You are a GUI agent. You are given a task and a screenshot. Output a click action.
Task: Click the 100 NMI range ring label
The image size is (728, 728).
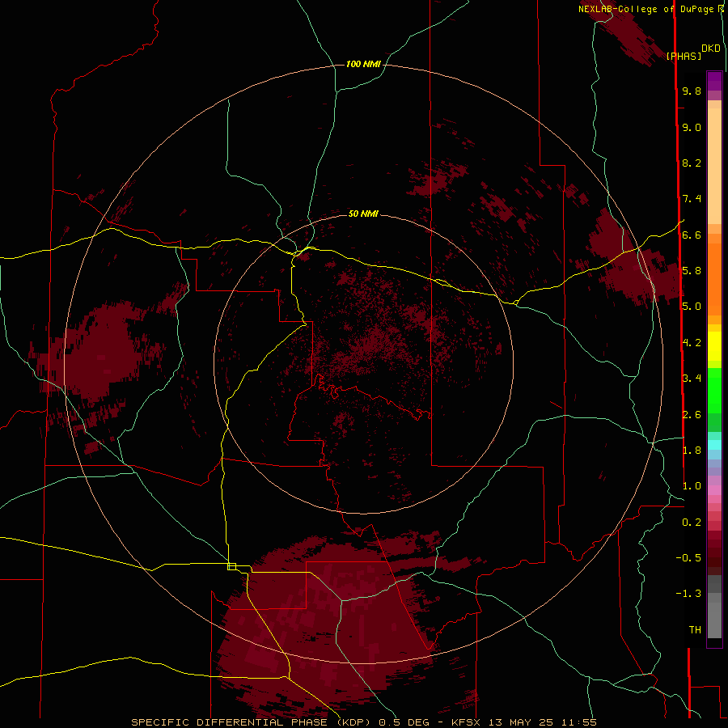coord(363,64)
